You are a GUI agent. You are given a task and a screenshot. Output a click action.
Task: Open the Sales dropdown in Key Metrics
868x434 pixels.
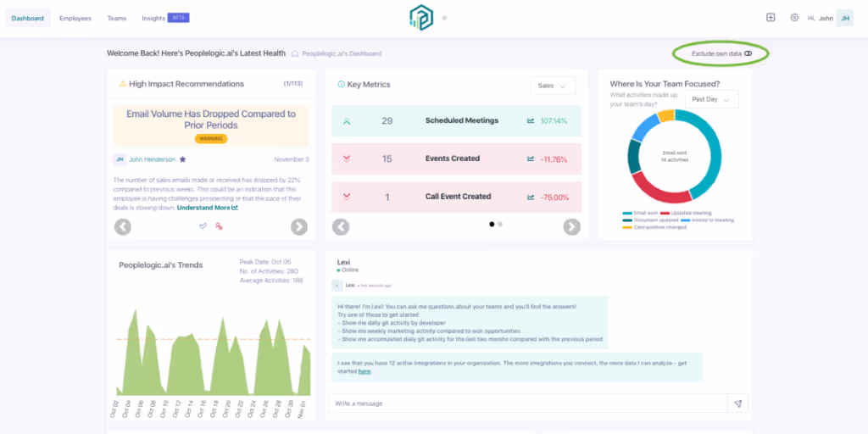coord(553,86)
